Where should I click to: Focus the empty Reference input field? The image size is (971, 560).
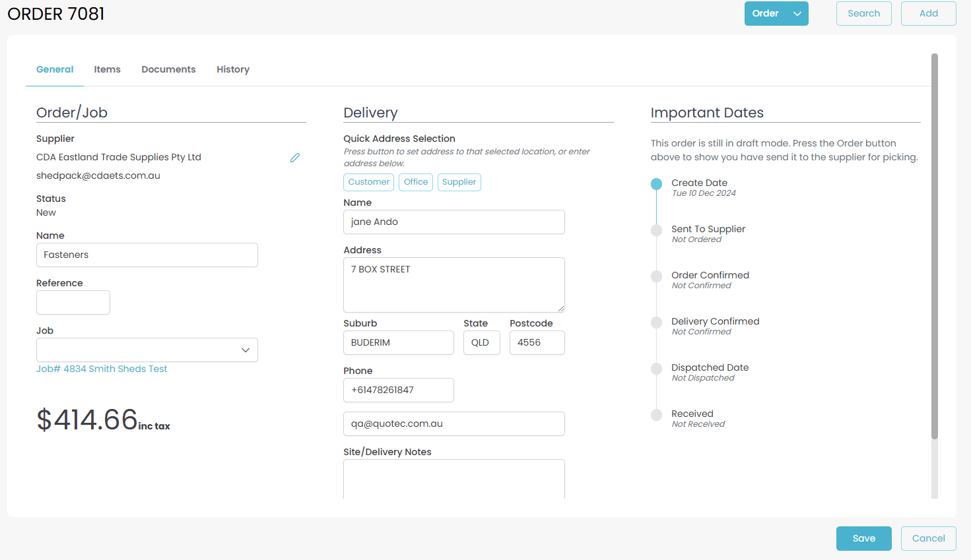click(x=73, y=303)
